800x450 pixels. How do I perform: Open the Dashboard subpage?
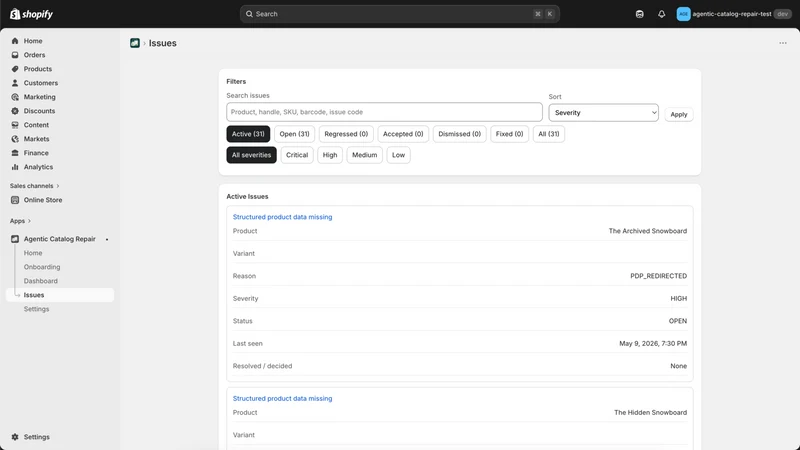point(40,281)
